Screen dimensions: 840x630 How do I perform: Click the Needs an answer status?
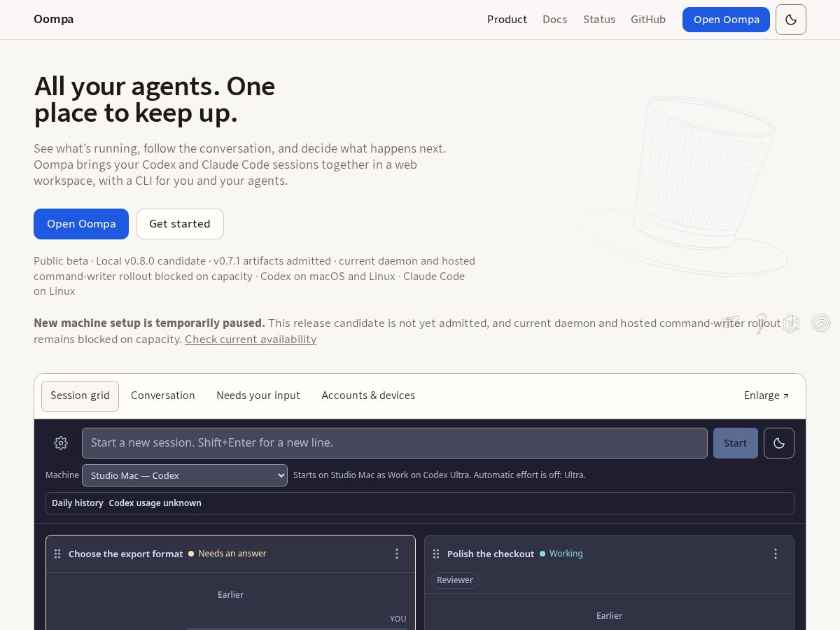(227, 554)
